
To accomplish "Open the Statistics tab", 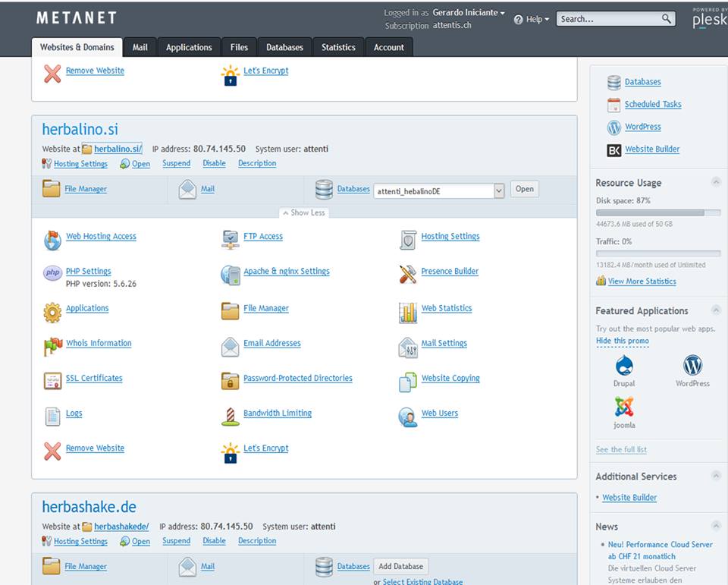I will 338,47.
